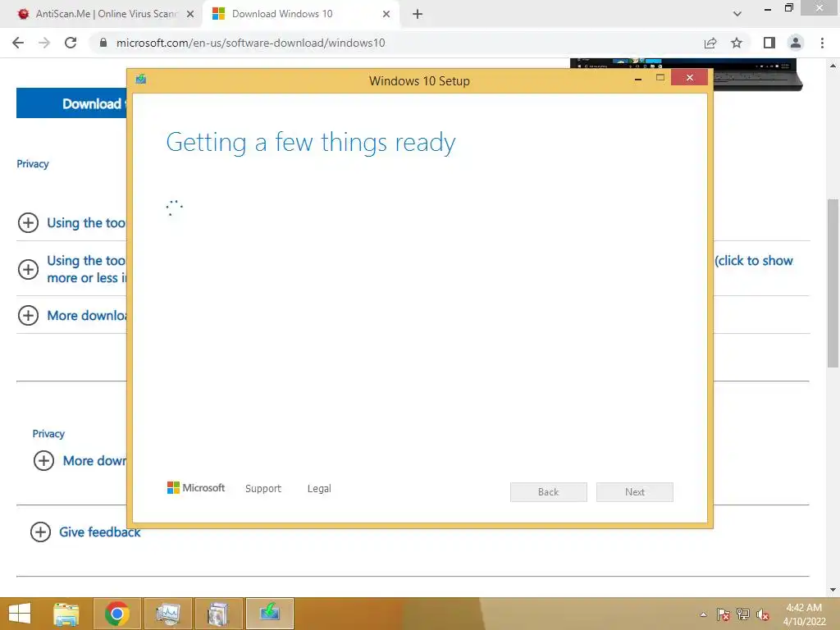Open a new browser tab

coord(418,14)
